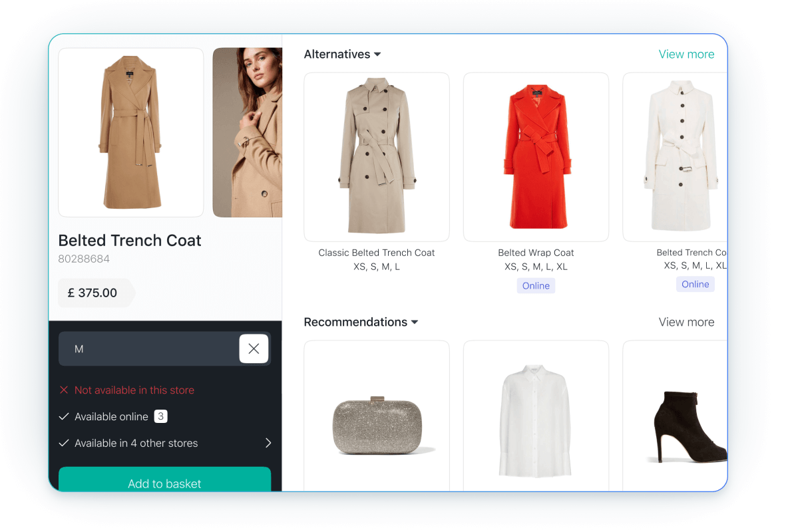Click the checkmark next to Available online
The height and width of the screenshot is (532, 788).
point(64,416)
